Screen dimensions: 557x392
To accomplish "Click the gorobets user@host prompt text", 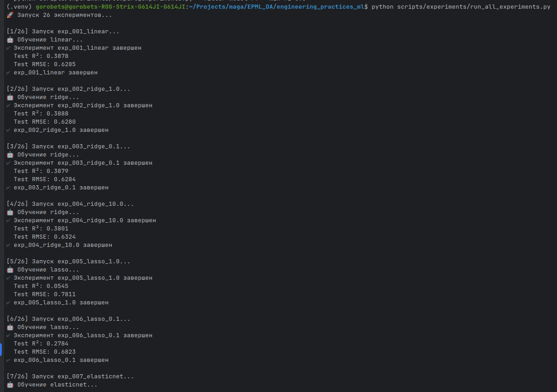I will (117, 7).
